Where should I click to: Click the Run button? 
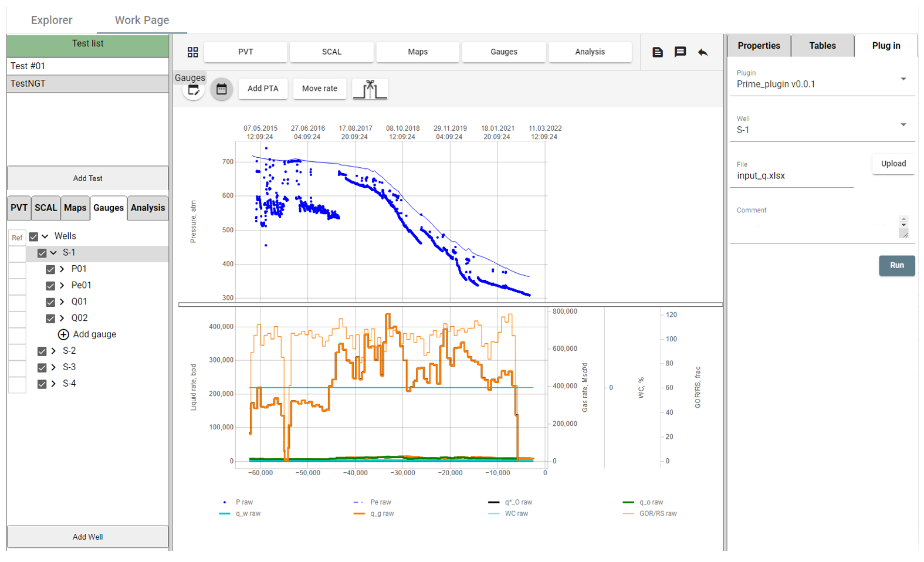pyautogui.click(x=896, y=265)
